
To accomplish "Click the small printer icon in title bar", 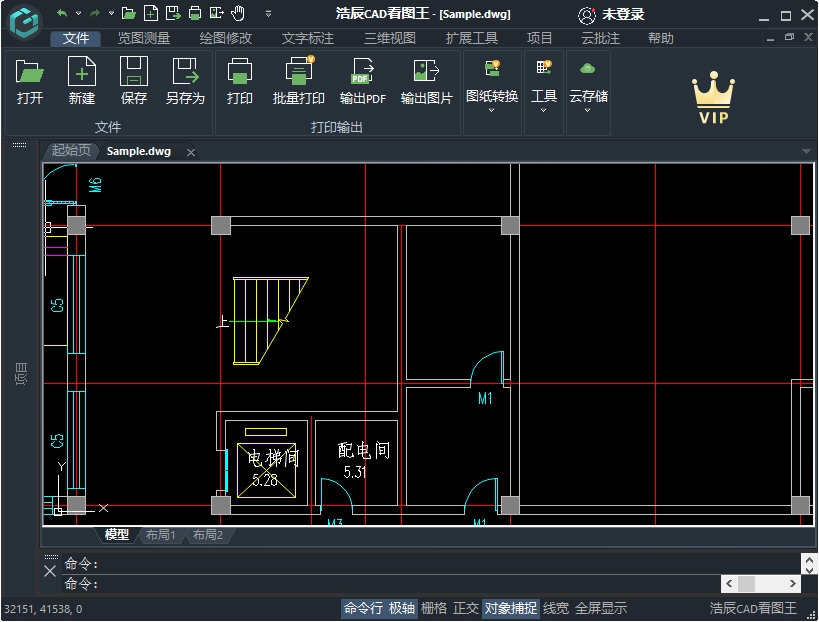I will [195, 13].
